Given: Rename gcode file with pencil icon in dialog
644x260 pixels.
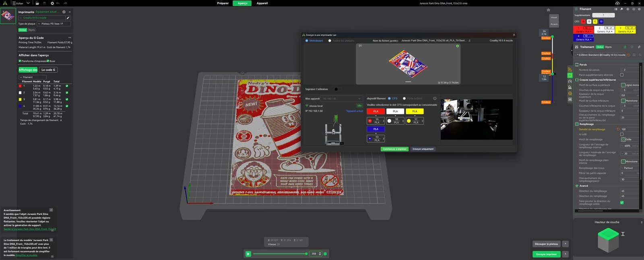Looking at the screenshot, I should (x=469, y=41).
